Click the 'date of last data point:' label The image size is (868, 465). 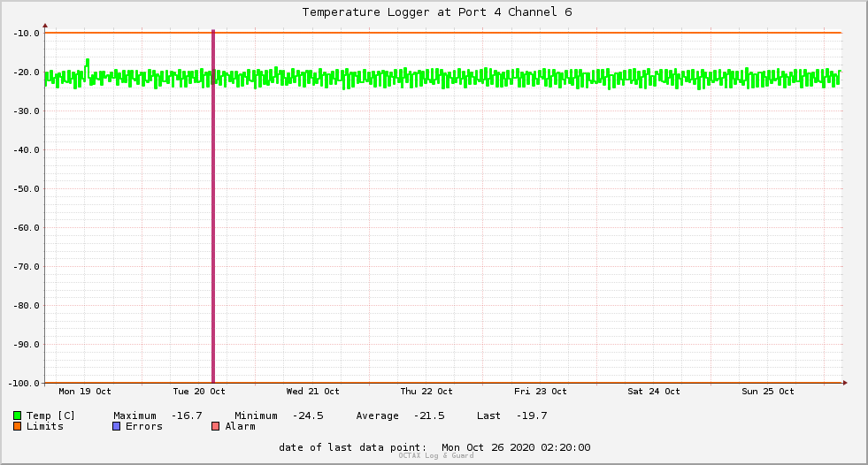click(x=353, y=447)
